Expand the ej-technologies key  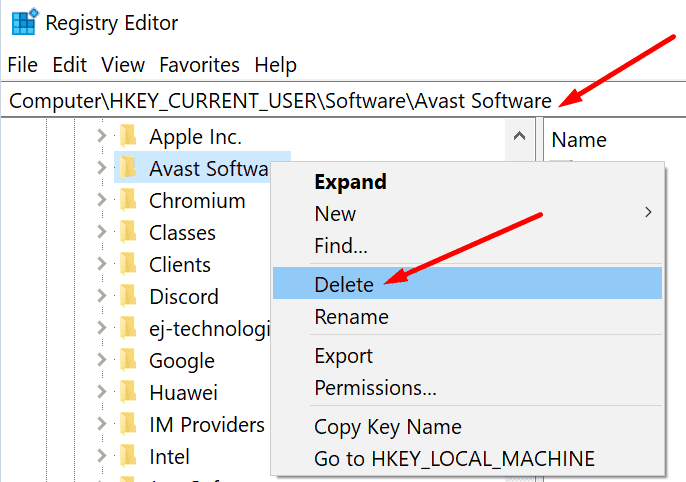click(102, 328)
